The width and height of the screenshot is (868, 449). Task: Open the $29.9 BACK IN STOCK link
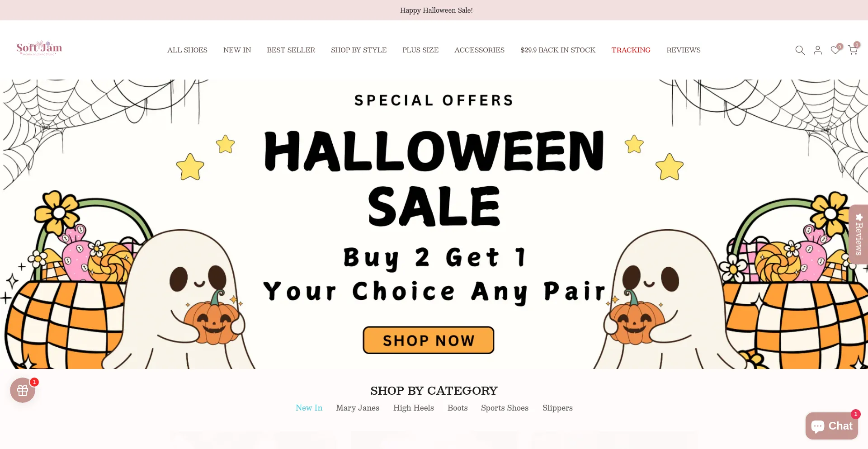pyautogui.click(x=558, y=50)
